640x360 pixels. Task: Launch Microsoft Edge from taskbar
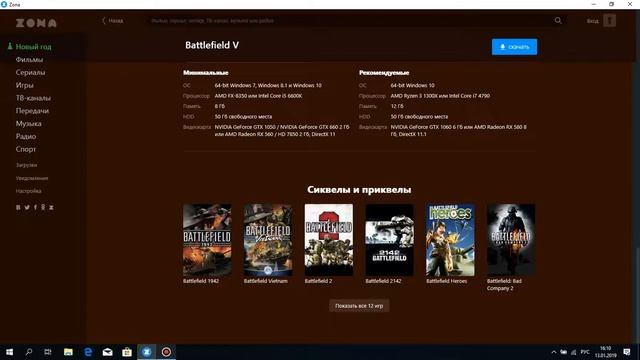(x=88, y=352)
